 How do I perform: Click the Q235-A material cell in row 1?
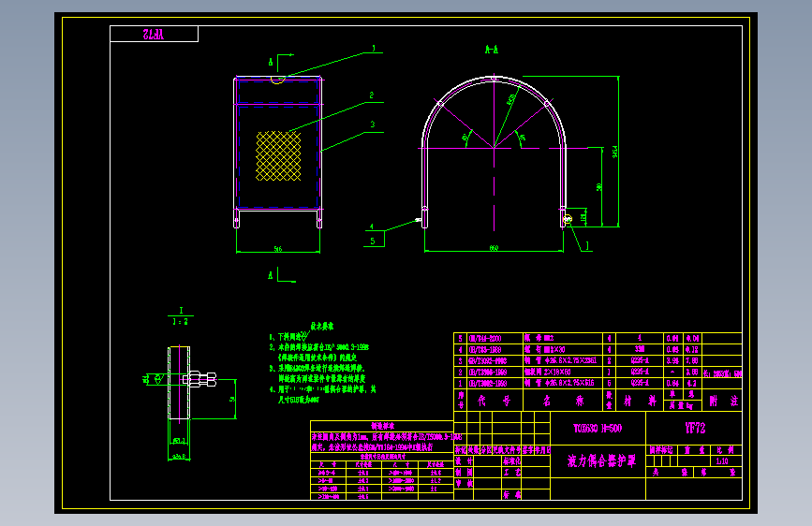tap(640, 383)
